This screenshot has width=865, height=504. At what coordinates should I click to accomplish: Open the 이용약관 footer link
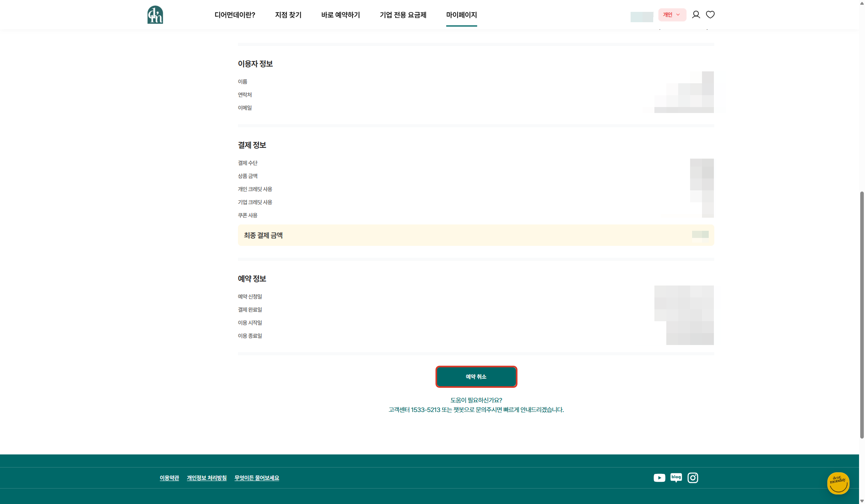click(x=169, y=478)
